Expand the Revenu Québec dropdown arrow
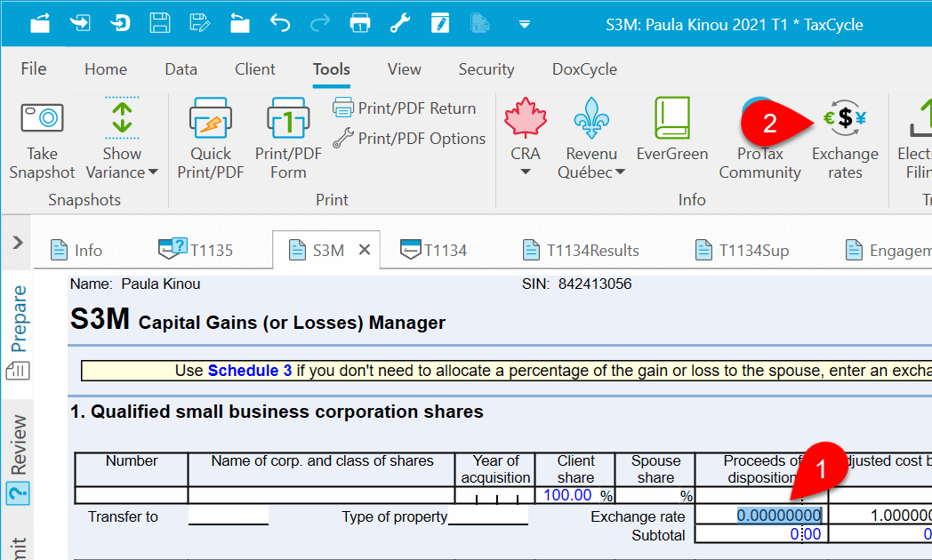Screen dimensions: 932x560 621,172
